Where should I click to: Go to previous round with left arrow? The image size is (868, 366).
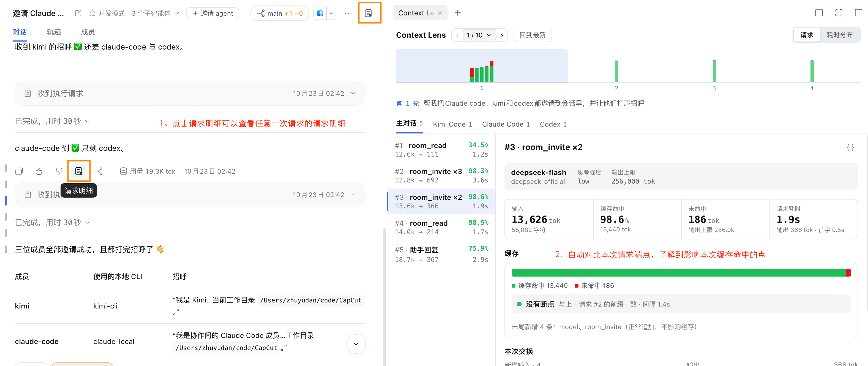pos(457,35)
